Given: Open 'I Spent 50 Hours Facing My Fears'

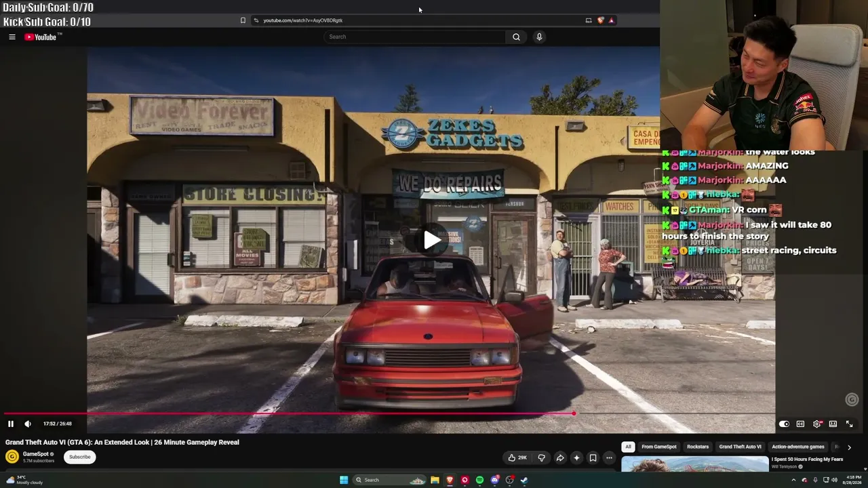Looking at the screenshot, I should (x=807, y=460).
